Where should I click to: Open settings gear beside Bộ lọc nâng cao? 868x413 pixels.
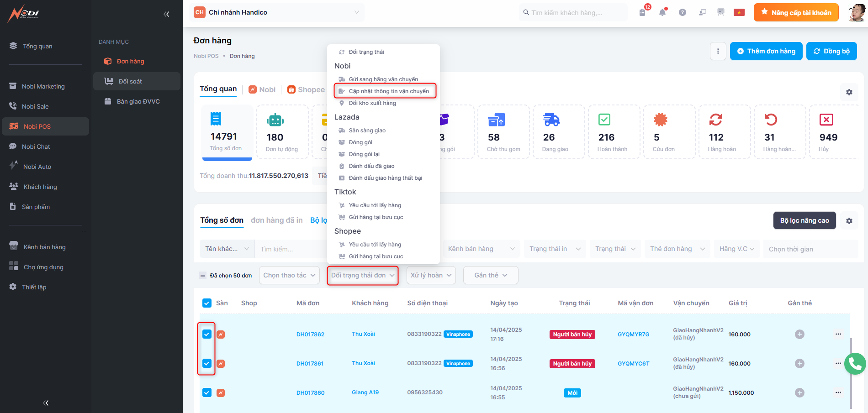[849, 221]
